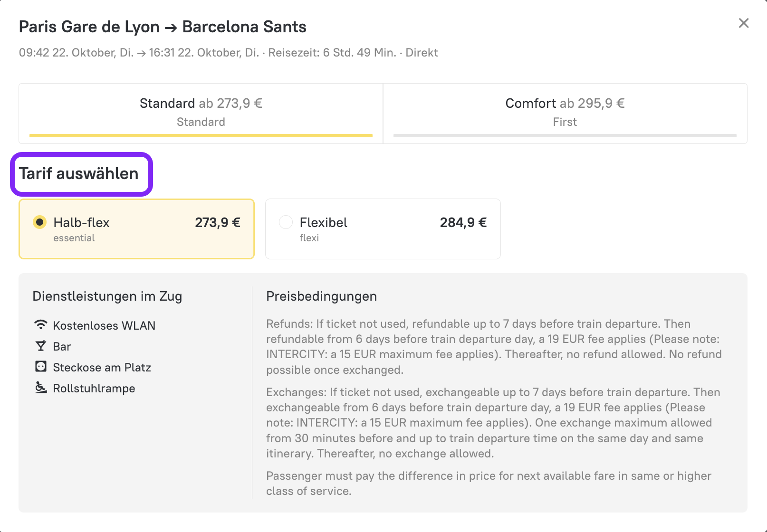Click the power socket icon
The width and height of the screenshot is (767, 532).
point(41,367)
